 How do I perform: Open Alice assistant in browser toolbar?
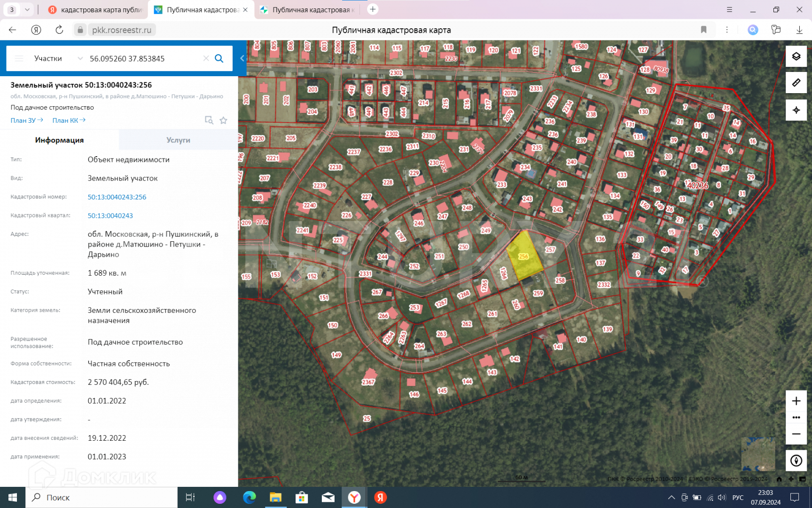[753, 30]
